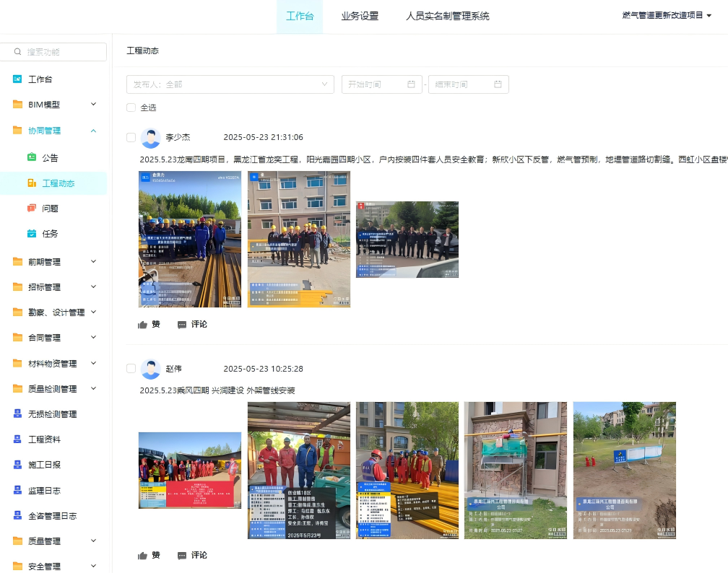
Task: Click the 搜索功能 search input field
Action: pos(61,52)
